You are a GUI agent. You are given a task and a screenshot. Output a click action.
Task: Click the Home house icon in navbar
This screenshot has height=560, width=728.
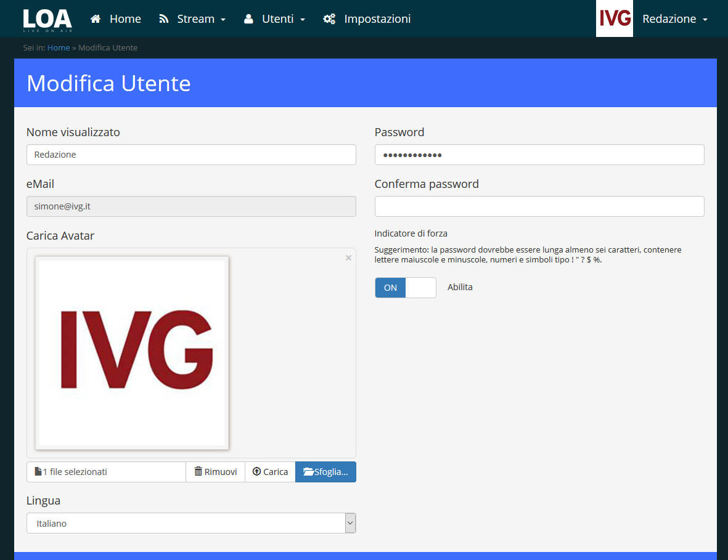96,19
